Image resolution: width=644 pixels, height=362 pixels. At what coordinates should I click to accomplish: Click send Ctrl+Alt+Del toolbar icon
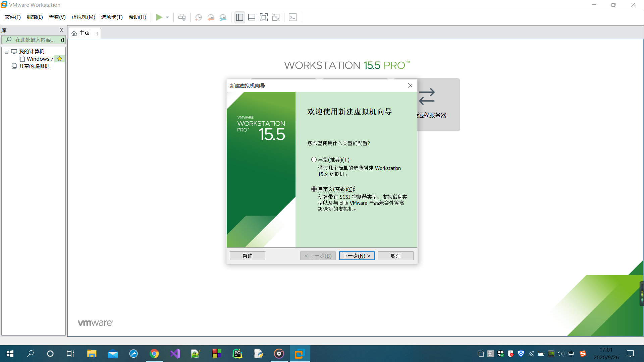[x=182, y=17]
